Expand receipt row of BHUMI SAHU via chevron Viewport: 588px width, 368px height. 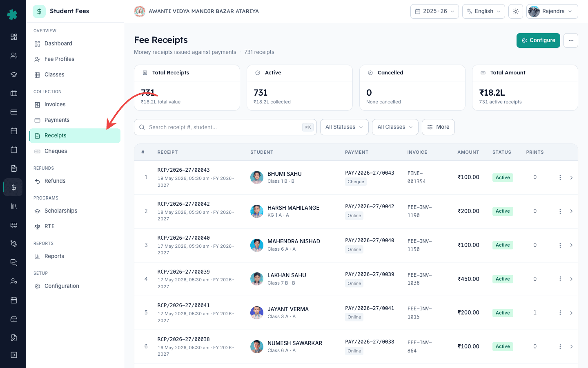[571, 177]
